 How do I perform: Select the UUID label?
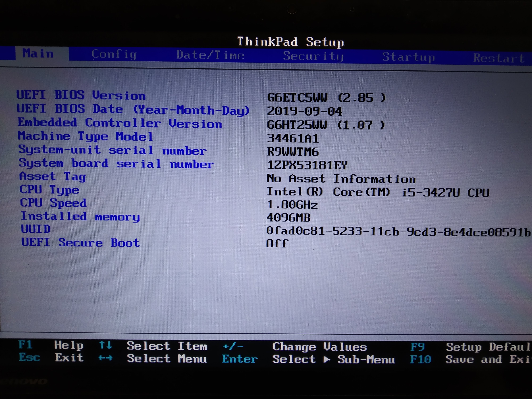[36, 229]
